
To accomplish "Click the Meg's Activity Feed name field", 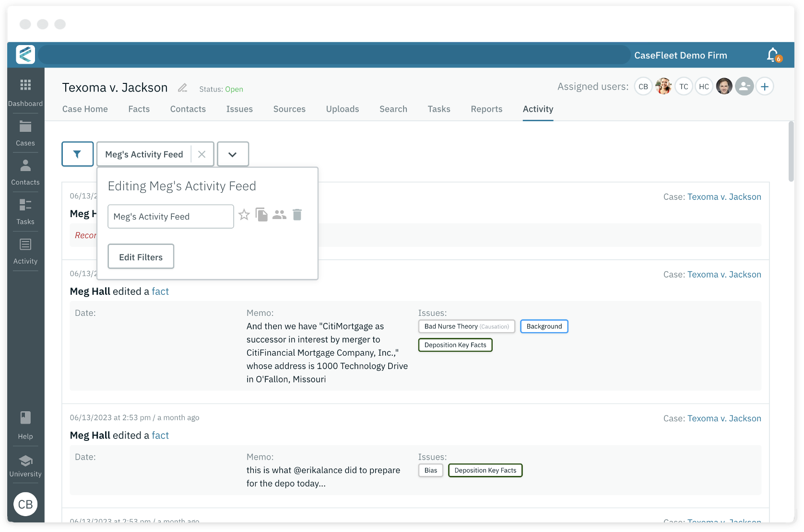I will (170, 216).
